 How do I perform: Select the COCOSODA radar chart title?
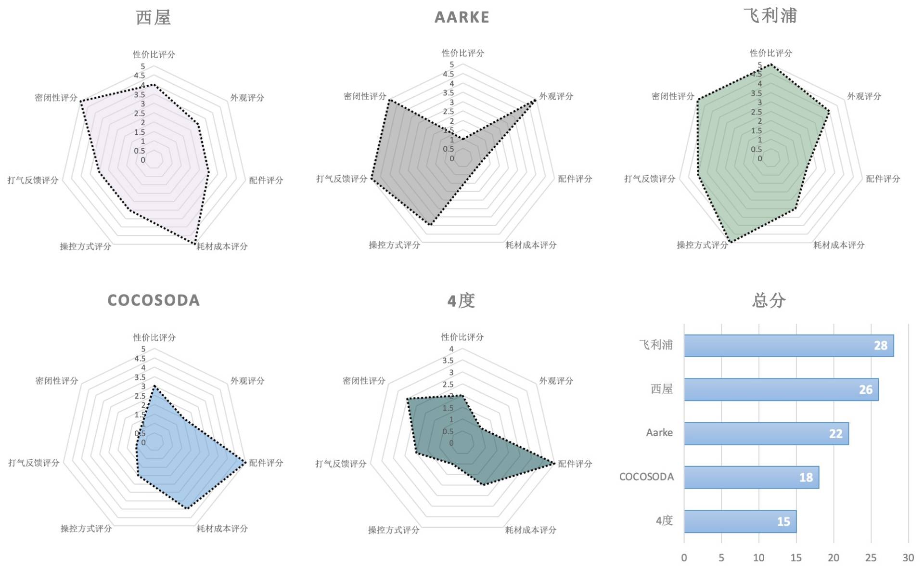tap(154, 300)
